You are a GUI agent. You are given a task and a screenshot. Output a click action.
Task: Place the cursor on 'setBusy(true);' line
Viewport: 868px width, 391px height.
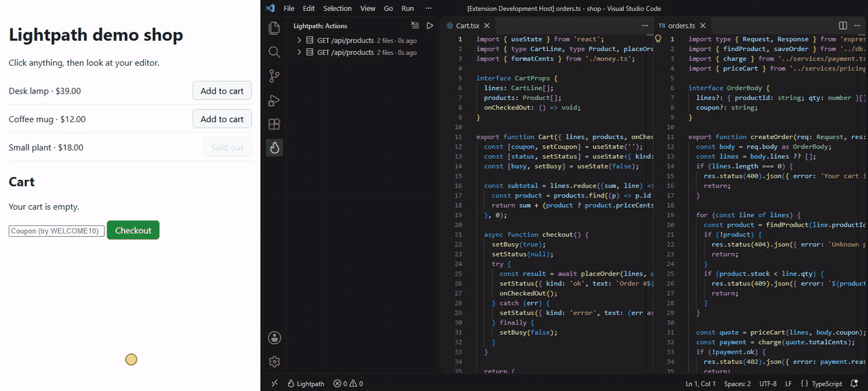point(519,244)
